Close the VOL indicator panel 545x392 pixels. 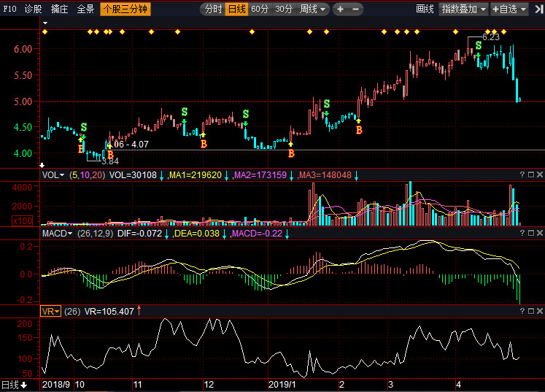coord(540,174)
